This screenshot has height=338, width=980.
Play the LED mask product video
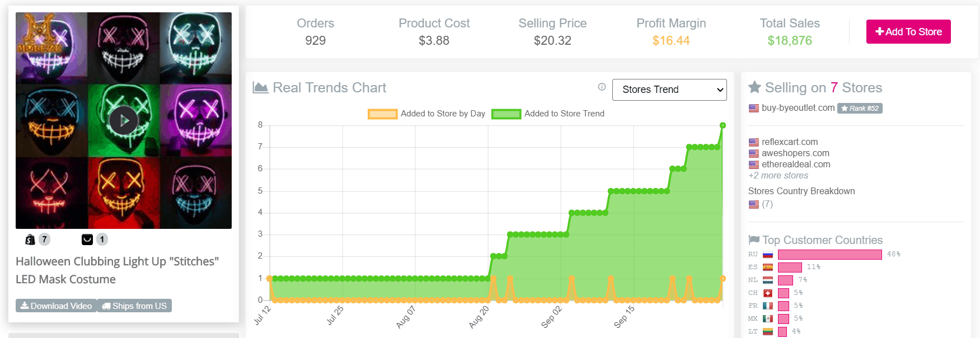124,120
